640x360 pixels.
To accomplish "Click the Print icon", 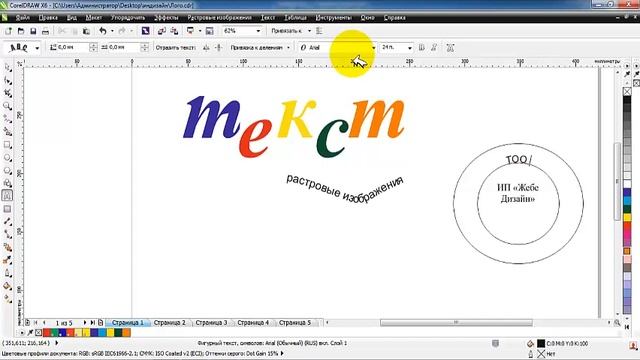I will (x=45, y=31).
